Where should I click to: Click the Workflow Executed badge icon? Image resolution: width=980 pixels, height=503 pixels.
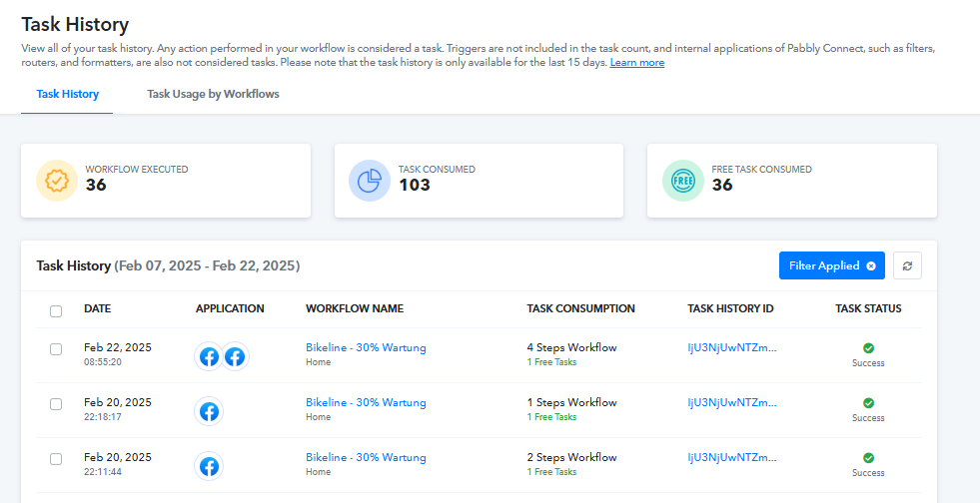tap(57, 181)
